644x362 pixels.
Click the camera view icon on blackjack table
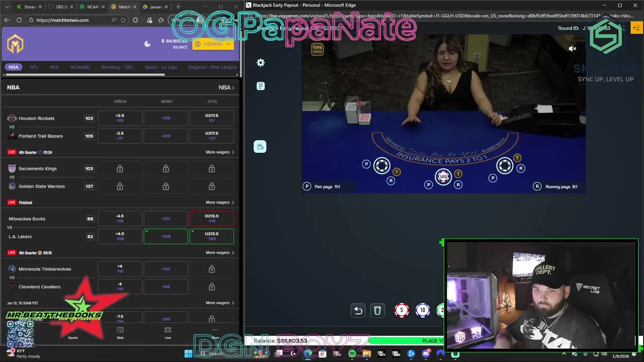260,147
